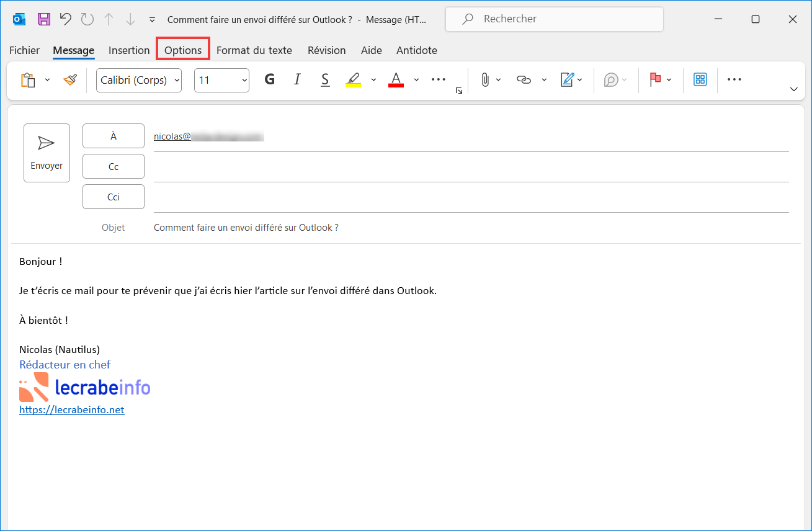Screen dimensions: 812x531
Task: Expand link options dropdown arrow
Action: [x=544, y=80]
